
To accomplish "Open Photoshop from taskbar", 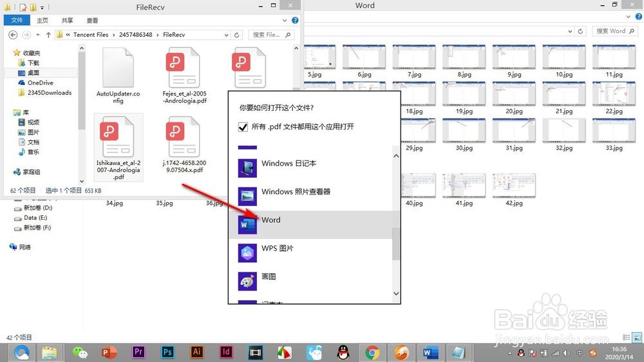I will [x=167, y=352].
